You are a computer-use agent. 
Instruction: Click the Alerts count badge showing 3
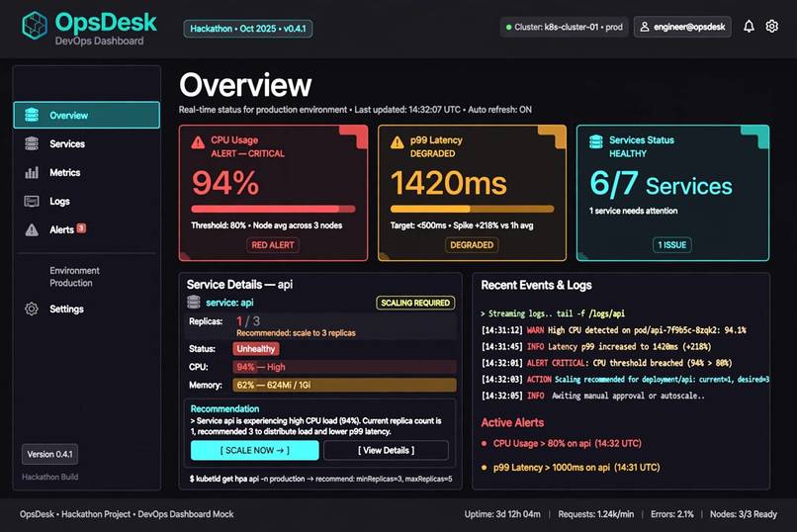click(81, 228)
